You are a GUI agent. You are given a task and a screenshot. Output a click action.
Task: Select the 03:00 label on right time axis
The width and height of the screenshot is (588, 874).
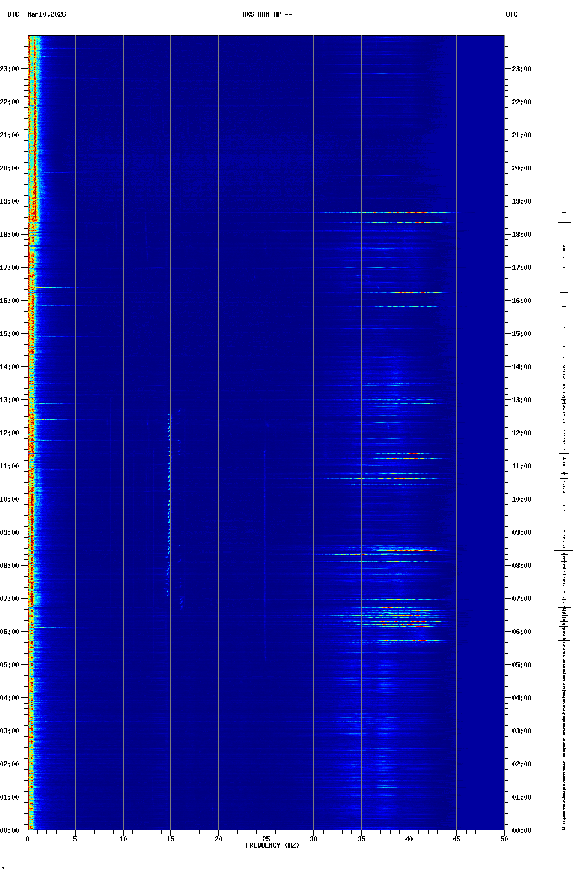click(521, 731)
